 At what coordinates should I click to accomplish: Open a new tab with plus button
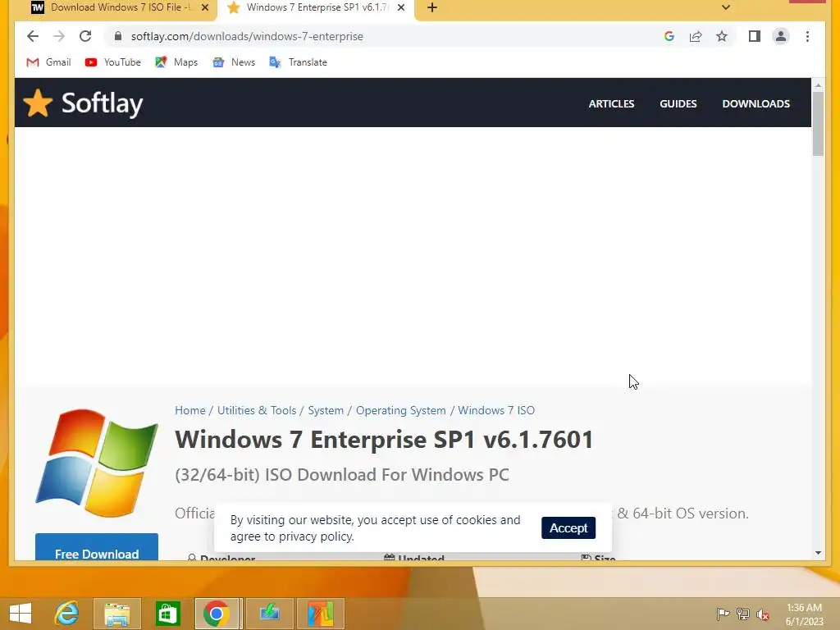point(432,7)
